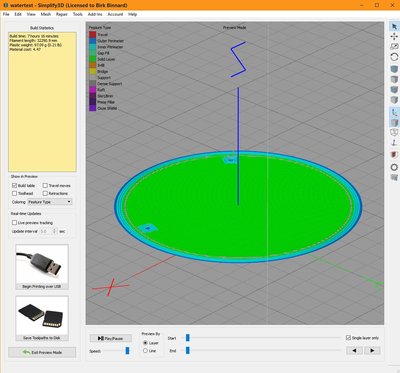Open the Add-Ins menu
This screenshot has height=373, width=400.
pos(95,14)
